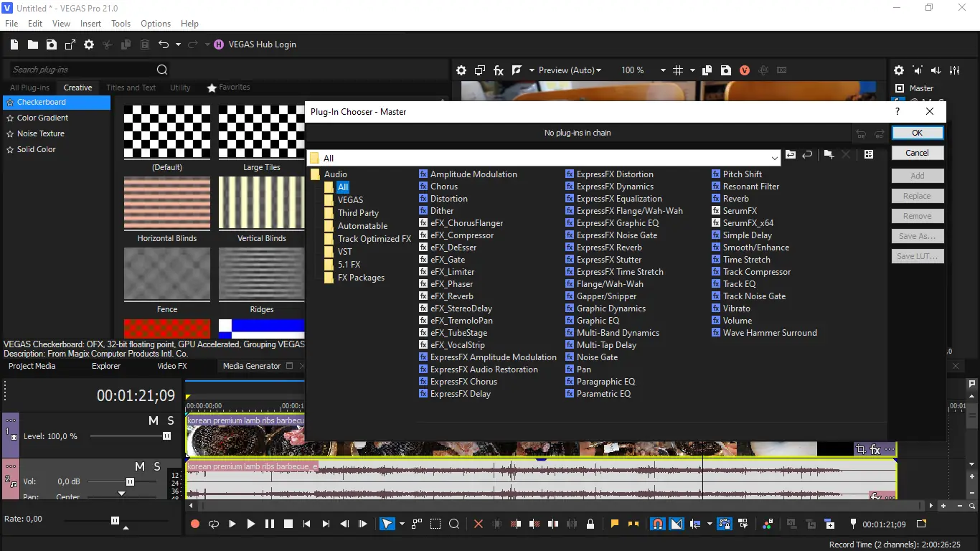This screenshot has width=980, height=551.
Task: Open the Insert menu
Action: pos(90,24)
